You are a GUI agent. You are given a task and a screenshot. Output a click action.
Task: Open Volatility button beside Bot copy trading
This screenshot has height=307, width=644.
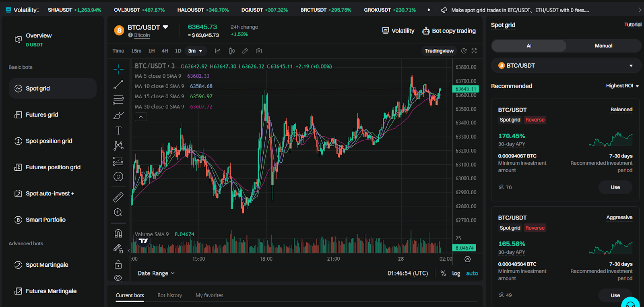point(398,31)
